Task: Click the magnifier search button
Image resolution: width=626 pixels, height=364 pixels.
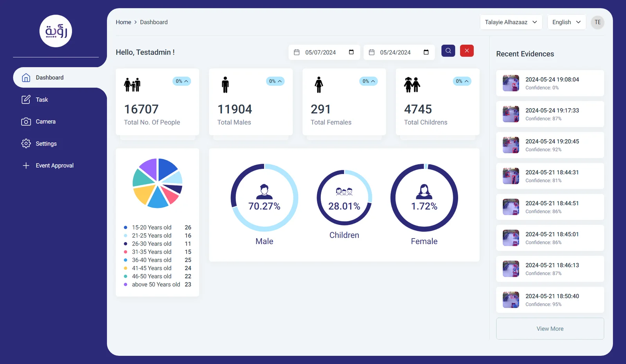Action: [448, 51]
